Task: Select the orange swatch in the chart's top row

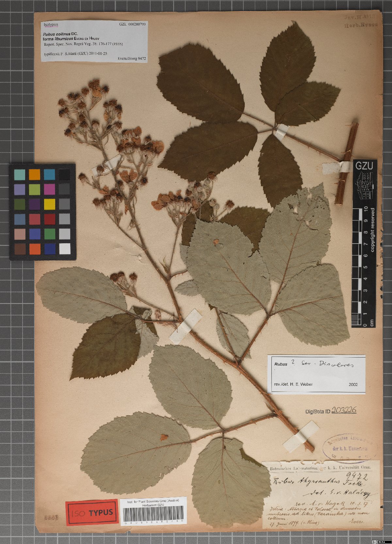Action: (x=34, y=174)
